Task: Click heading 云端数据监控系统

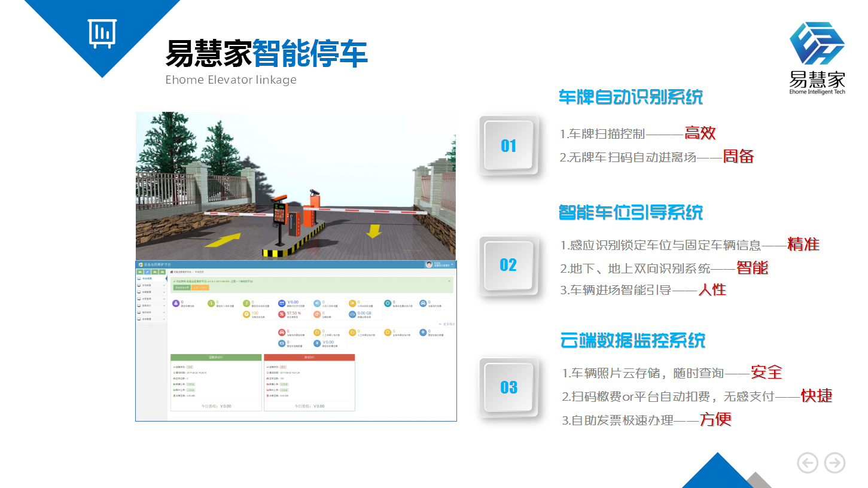Action: [x=633, y=340]
